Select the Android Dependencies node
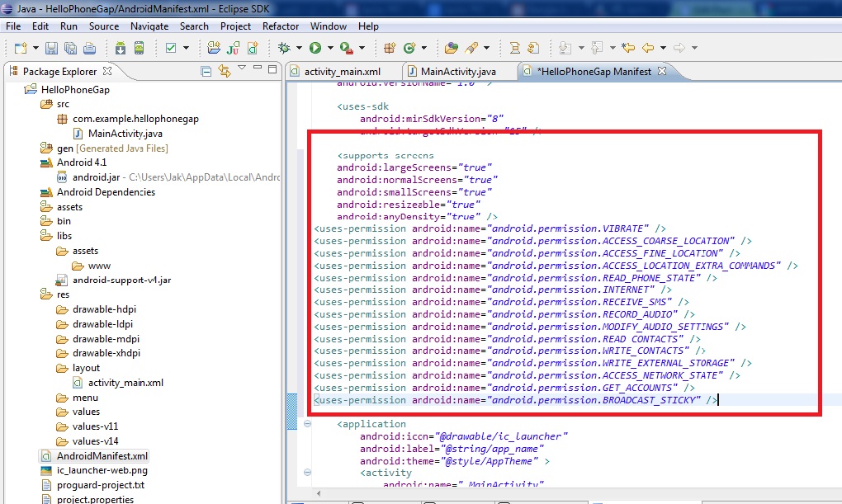 [x=106, y=192]
